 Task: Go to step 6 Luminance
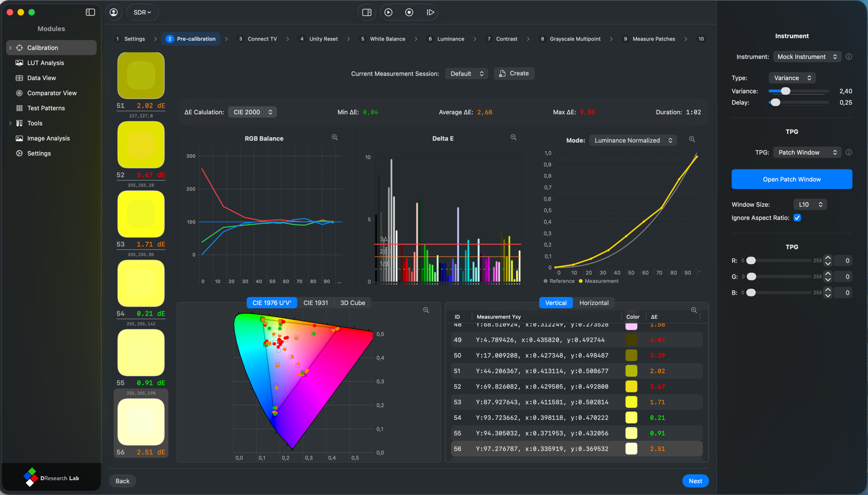coord(446,39)
